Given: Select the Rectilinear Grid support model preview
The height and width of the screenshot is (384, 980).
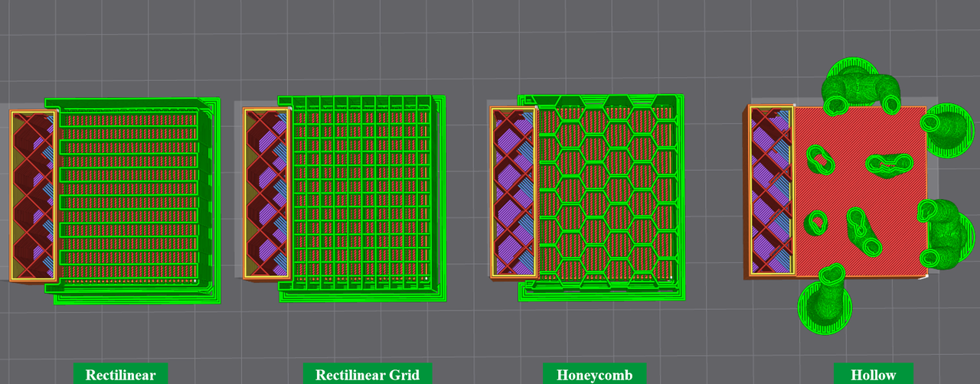Looking at the screenshot, I should (345, 199).
